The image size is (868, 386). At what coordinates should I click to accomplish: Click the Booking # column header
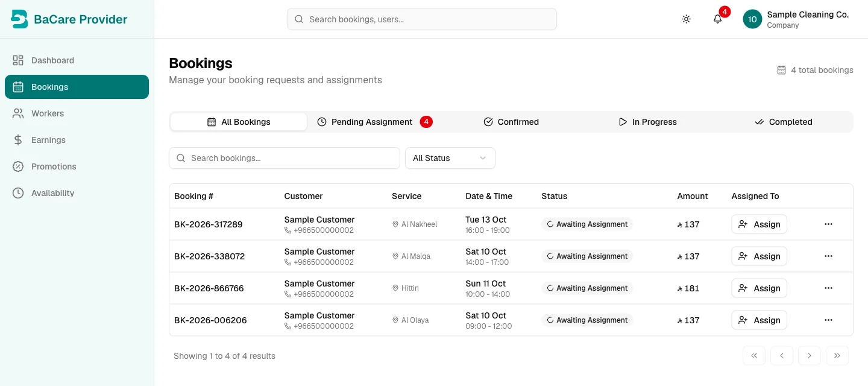193,196
